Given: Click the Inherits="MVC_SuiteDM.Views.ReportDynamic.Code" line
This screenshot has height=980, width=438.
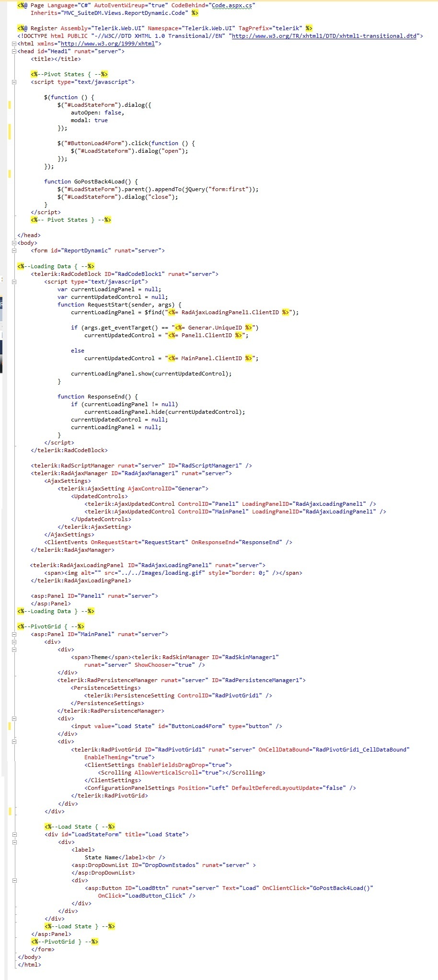Looking at the screenshot, I should (115, 13).
